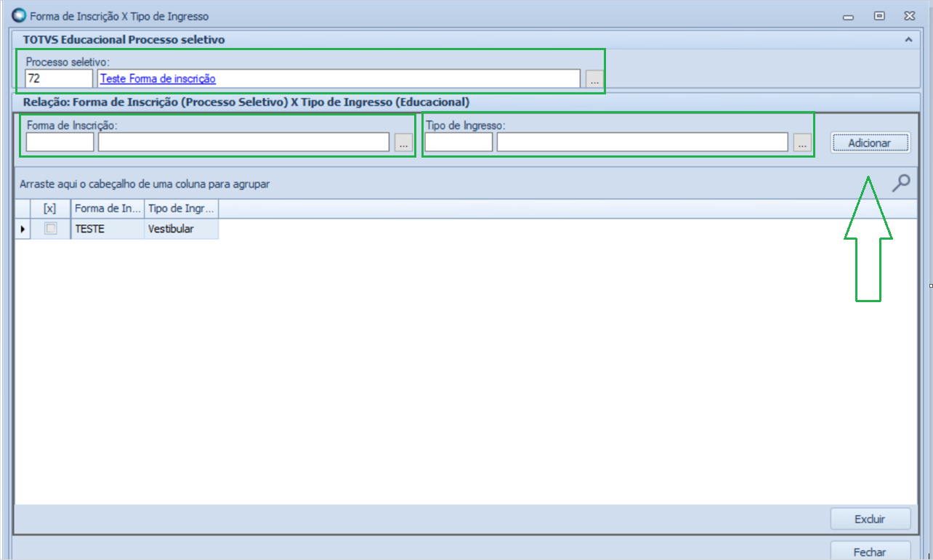Screen dimensions: 933x560
Task: Click the Tipo de Ingresso code field
Action: coord(459,142)
